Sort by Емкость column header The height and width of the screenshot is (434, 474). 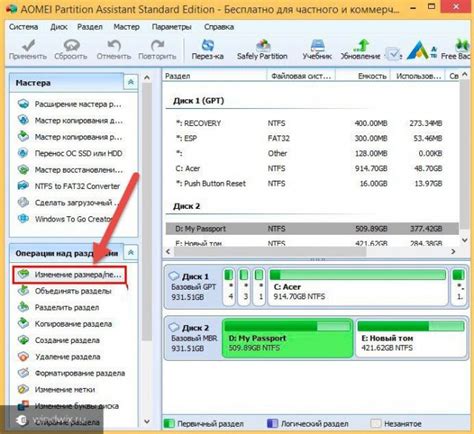coord(363,76)
